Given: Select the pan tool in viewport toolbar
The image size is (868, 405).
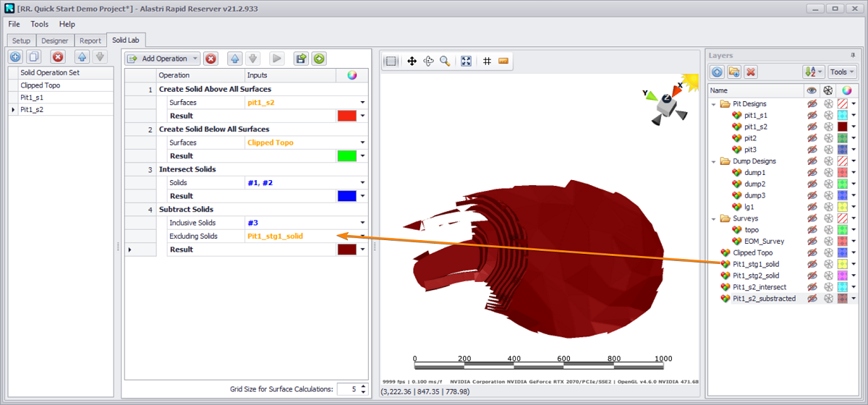Looking at the screenshot, I should tap(412, 61).
